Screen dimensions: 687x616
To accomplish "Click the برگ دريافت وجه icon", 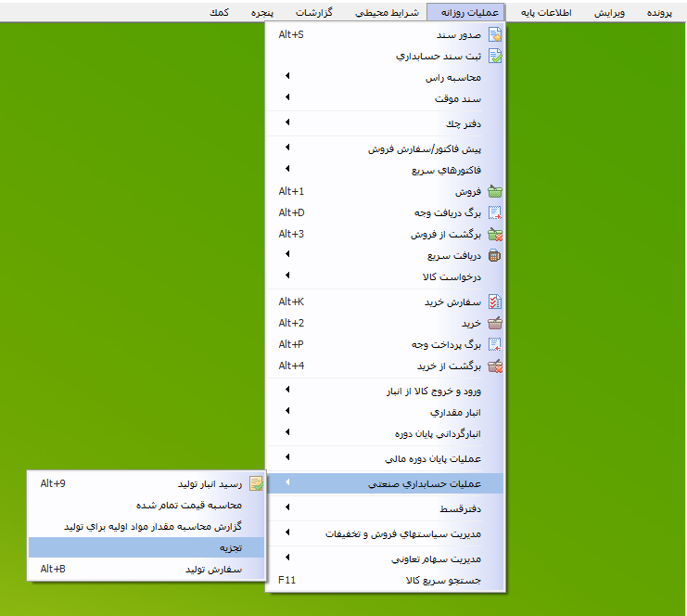I will tap(495, 213).
